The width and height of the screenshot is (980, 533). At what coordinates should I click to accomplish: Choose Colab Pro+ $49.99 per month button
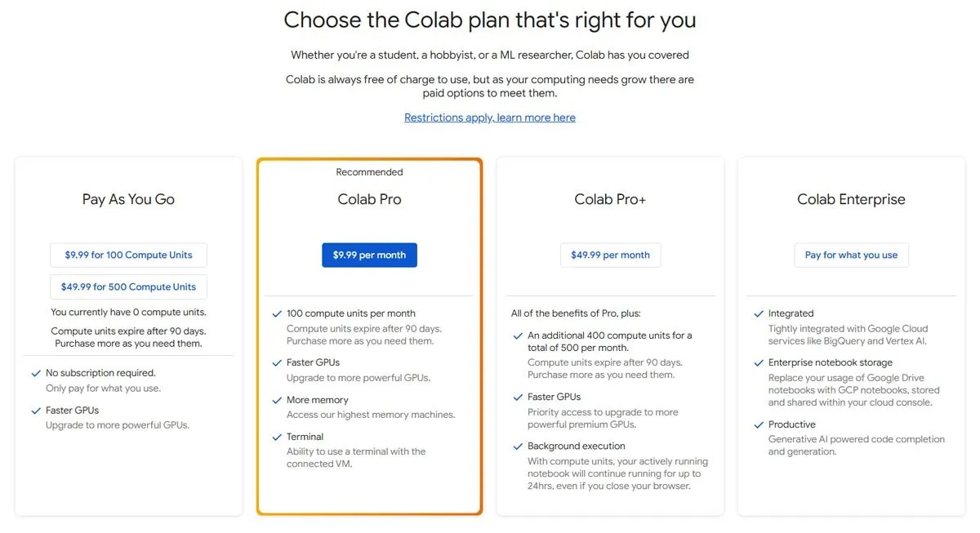(610, 255)
